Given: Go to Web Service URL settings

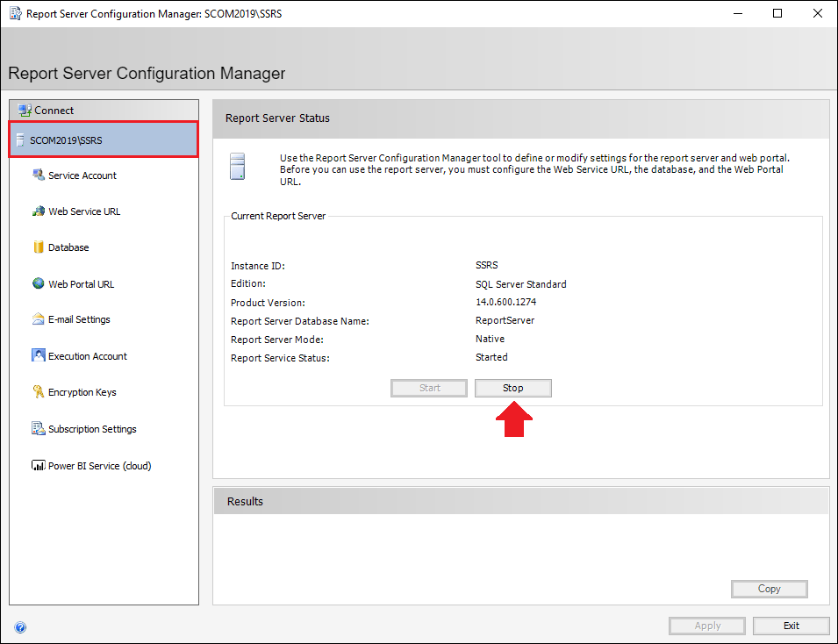Looking at the screenshot, I should point(84,211).
